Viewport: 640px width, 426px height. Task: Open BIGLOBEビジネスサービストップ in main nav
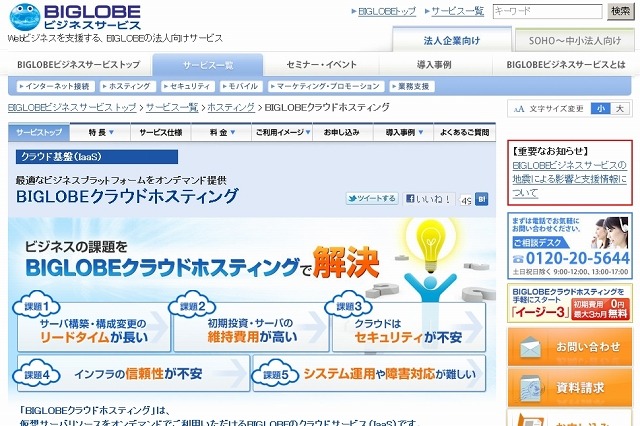coord(79,64)
